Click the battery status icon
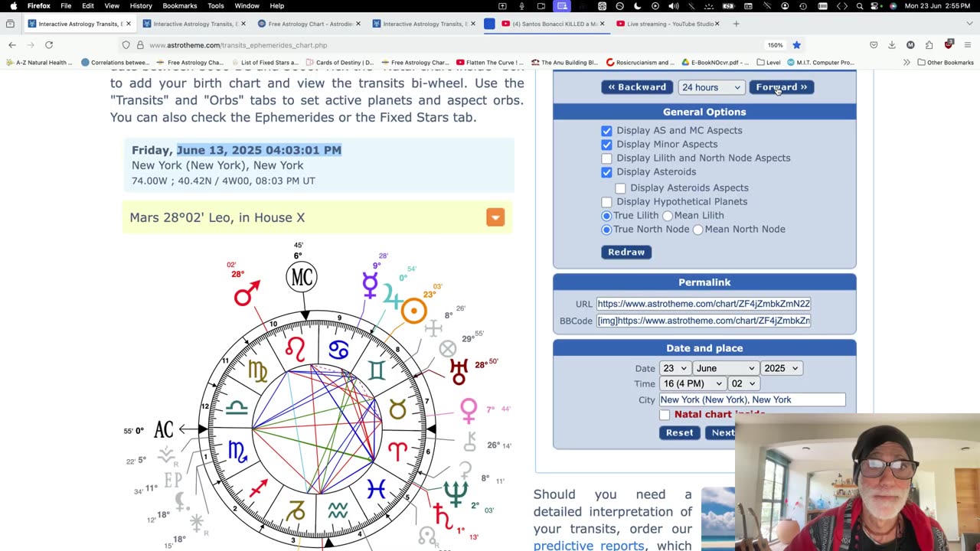The image size is (980, 551). pyautogui.click(x=728, y=6)
